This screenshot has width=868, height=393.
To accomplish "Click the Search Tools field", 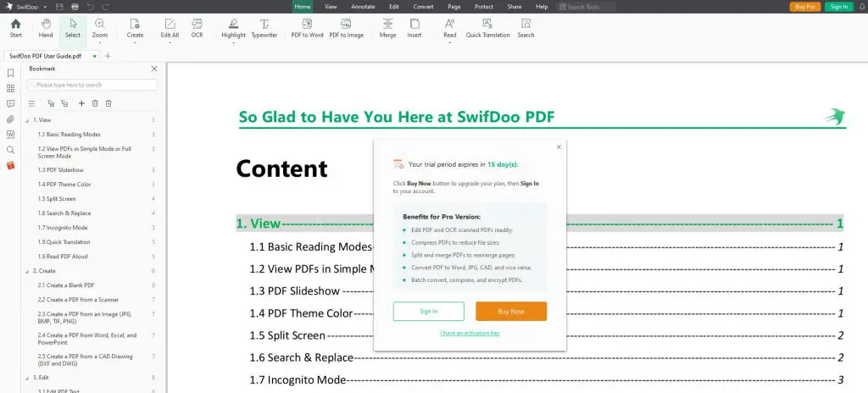I will click(x=587, y=7).
